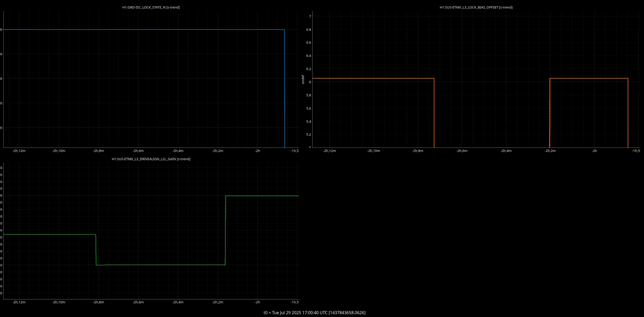Click '-2h,6m' tick under BIAS_OFFSET plot
The image size is (644, 317).
click(462, 151)
